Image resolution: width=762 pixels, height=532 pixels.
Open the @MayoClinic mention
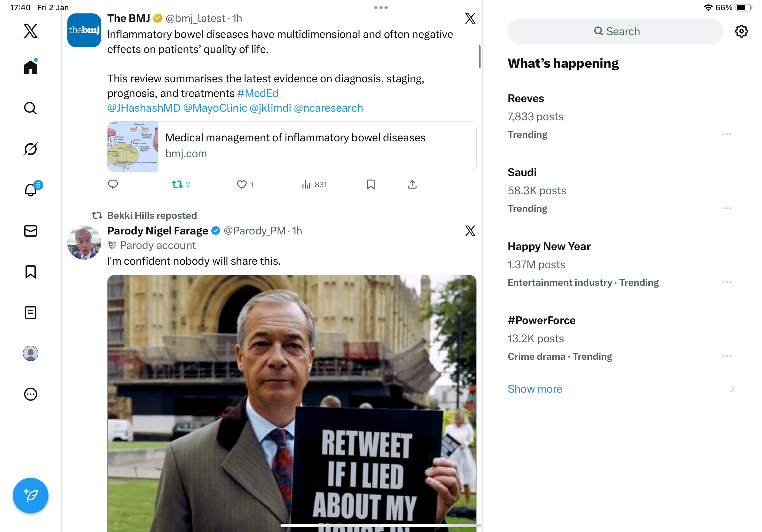pyautogui.click(x=215, y=108)
